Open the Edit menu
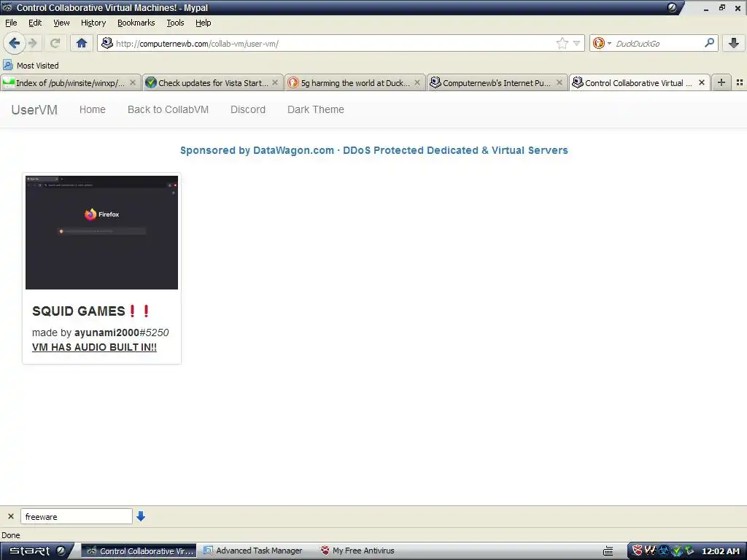 pyautogui.click(x=35, y=23)
